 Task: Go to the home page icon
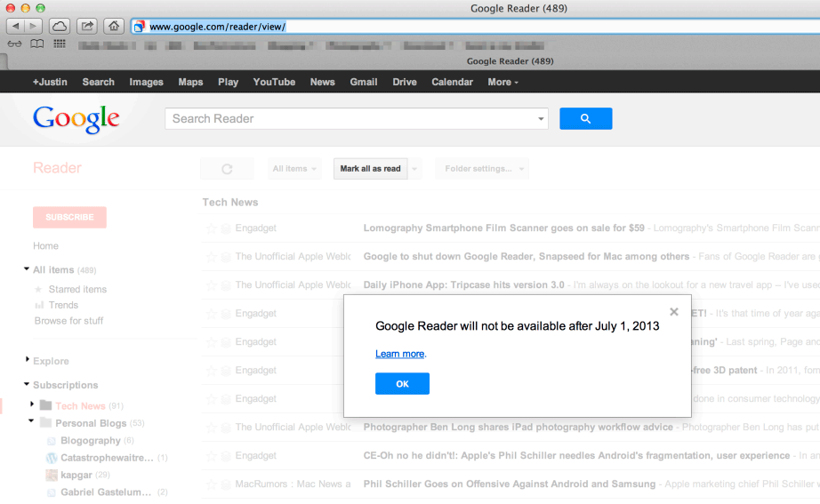pos(114,26)
